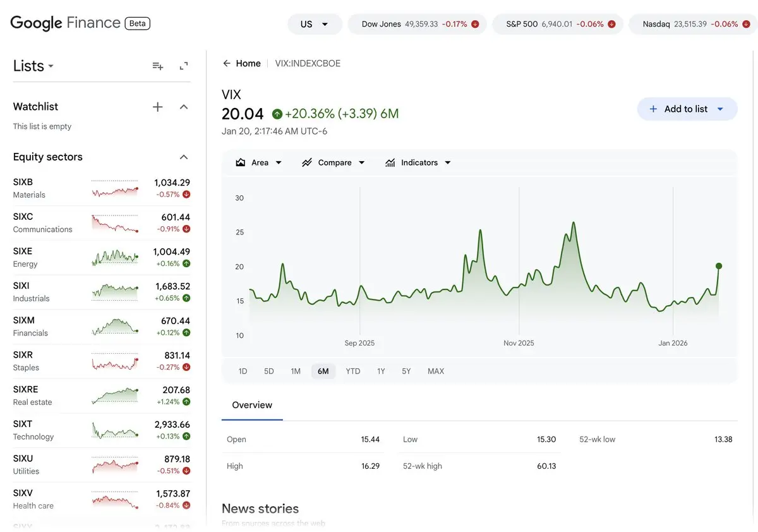Image resolution: width=758 pixels, height=532 pixels.
Task: Click the expand lists panel icon
Action: [x=184, y=66]
